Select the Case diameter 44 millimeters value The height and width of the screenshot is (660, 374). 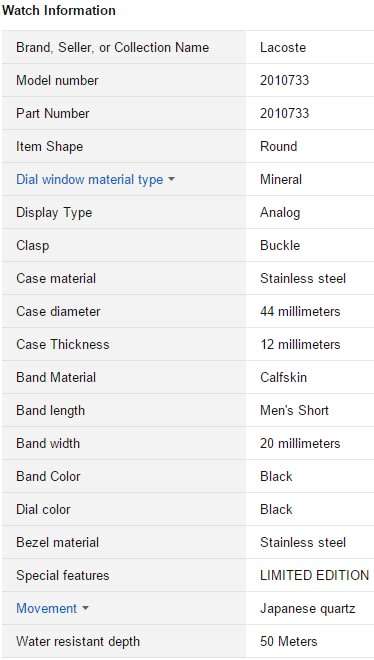[x=300, y=311]
